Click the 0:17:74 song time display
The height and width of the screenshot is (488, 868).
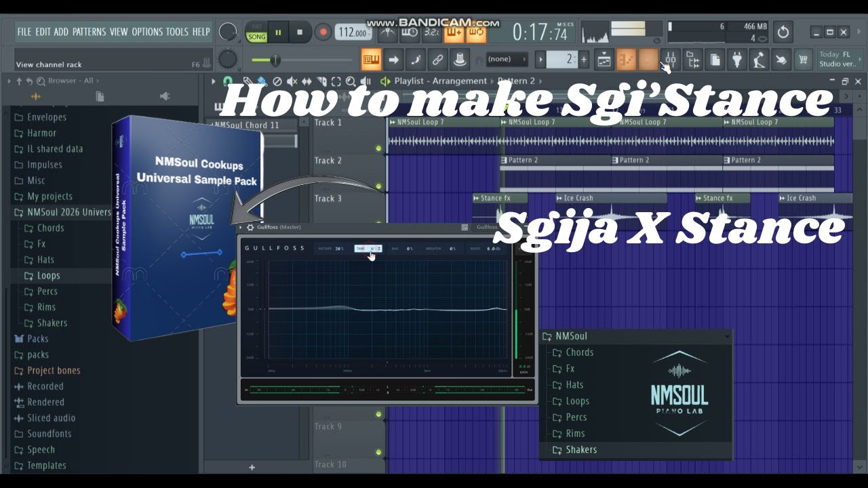[x=540, y=32]
